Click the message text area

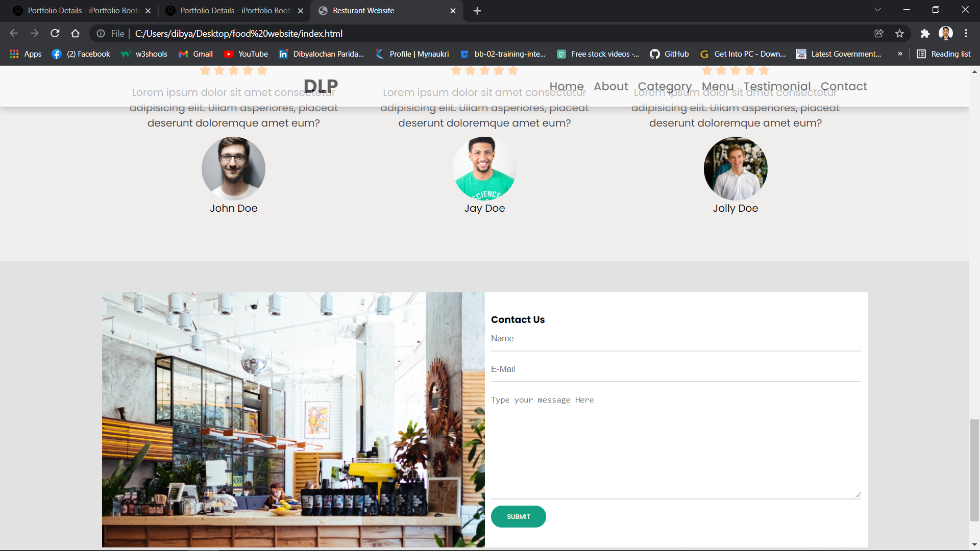tap(676, 445)
